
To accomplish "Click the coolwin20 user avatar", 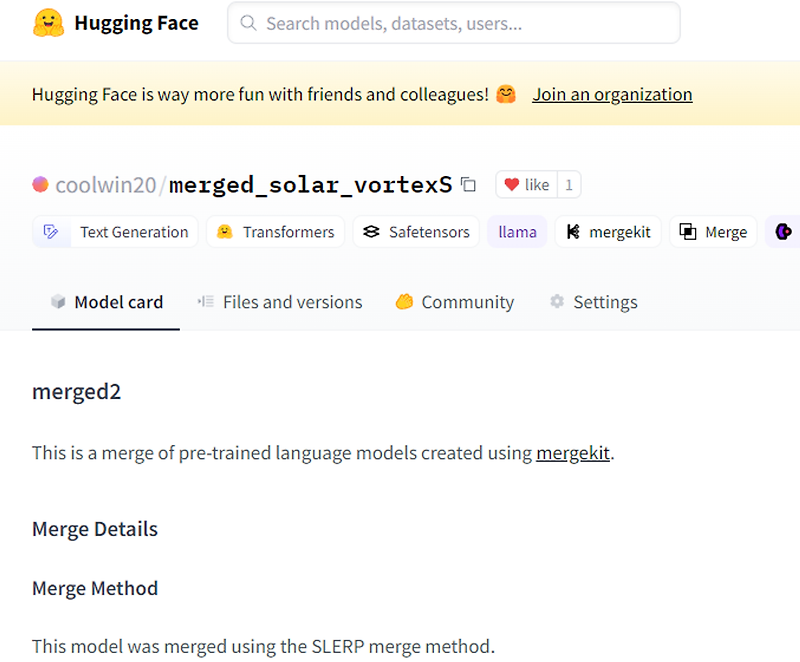I will point(40,185).
